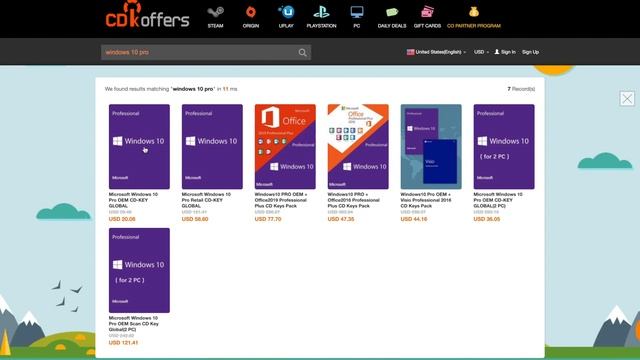Click the price USD 44.16

(x=413, y=219)
